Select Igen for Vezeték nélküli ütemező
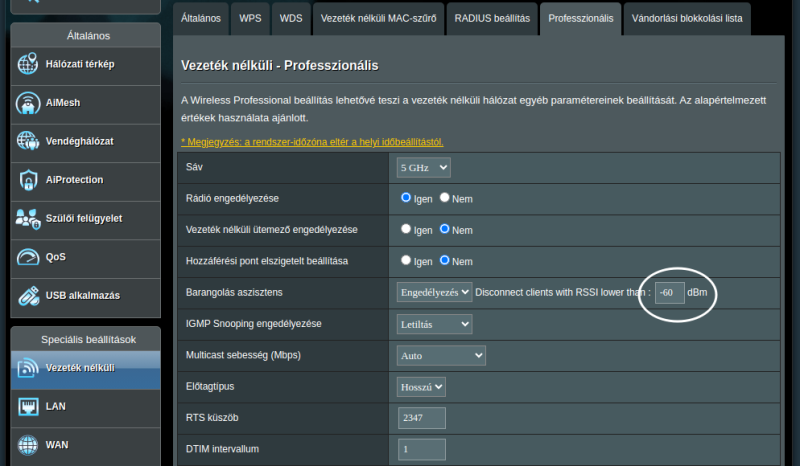 tap(406, 229)
